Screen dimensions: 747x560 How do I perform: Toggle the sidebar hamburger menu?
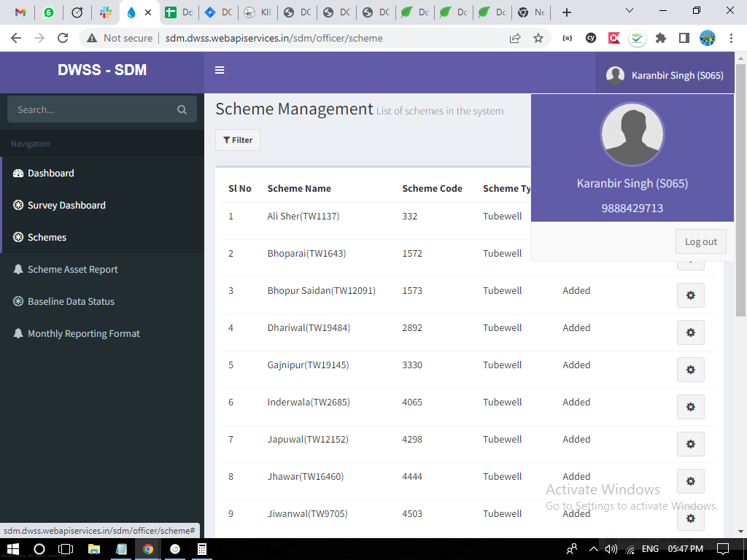point(220,71)
